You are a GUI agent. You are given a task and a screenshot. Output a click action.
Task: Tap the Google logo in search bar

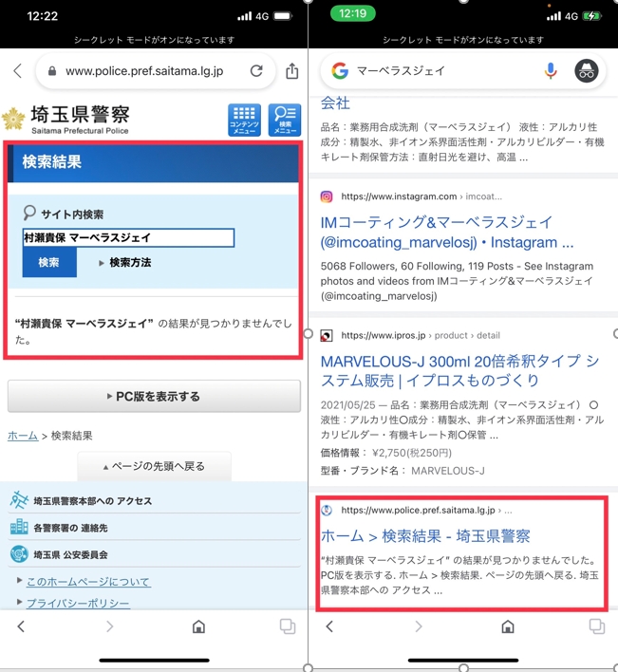pyautogui.click(x=340, y=71)
